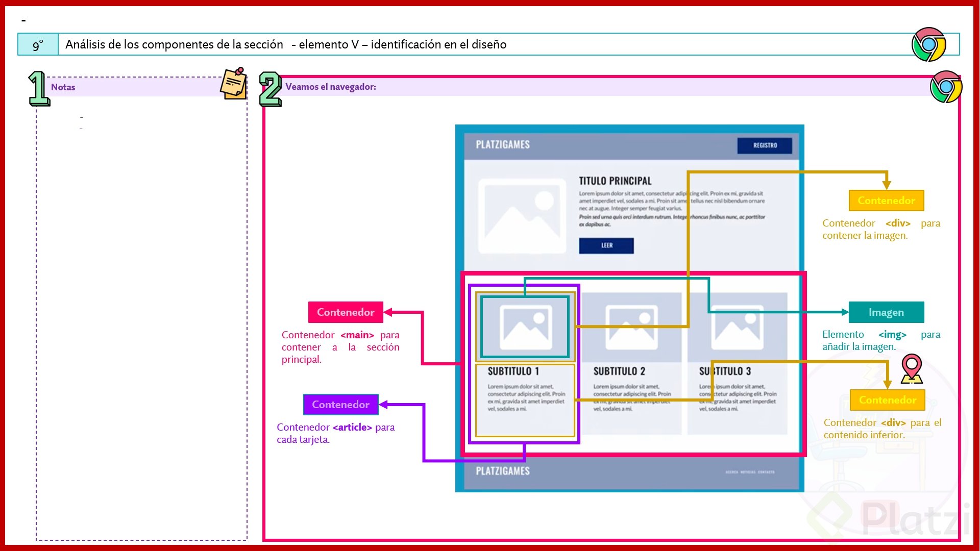Click the Lorem ipsum text under SUBTITULO 1
This screenshot has width=980, height=551.
(526, 398)
